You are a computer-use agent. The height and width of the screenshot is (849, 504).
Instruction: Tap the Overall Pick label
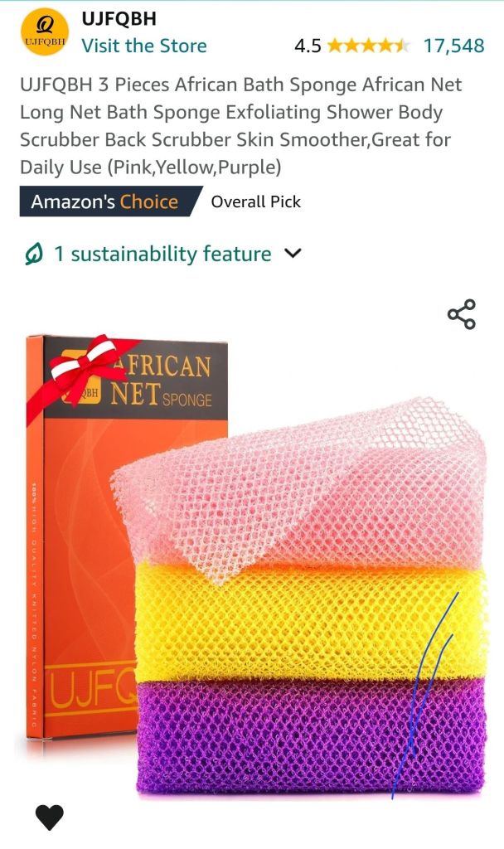coord(255,201)
